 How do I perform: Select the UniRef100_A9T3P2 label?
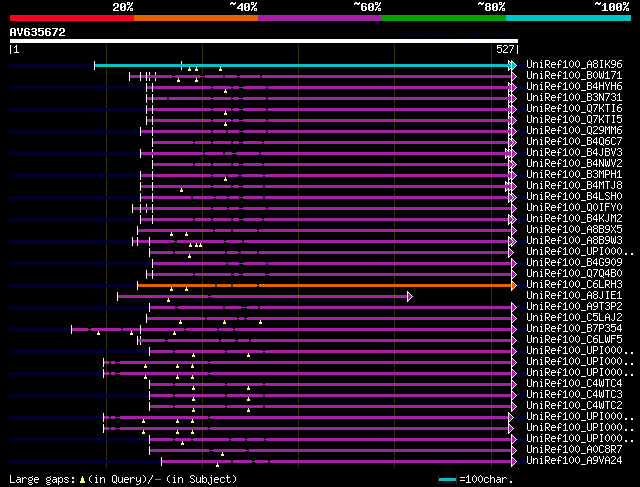(x=574, y=307)
